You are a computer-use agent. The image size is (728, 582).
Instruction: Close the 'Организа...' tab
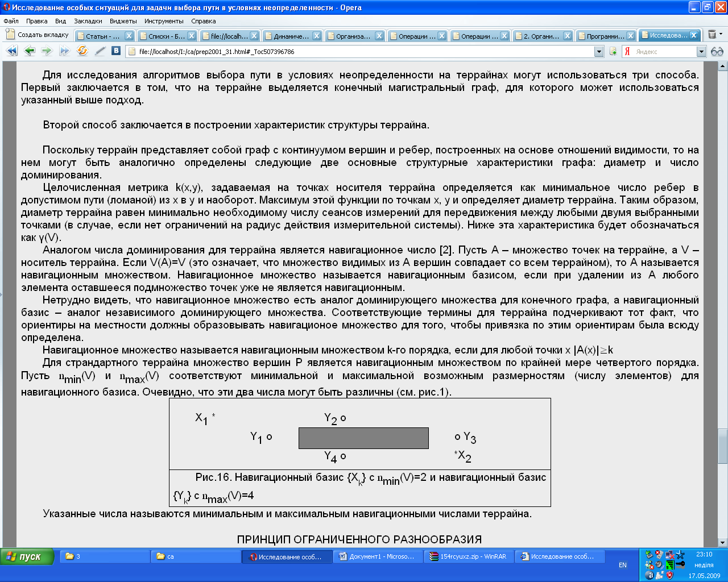(x=379, y=36)
